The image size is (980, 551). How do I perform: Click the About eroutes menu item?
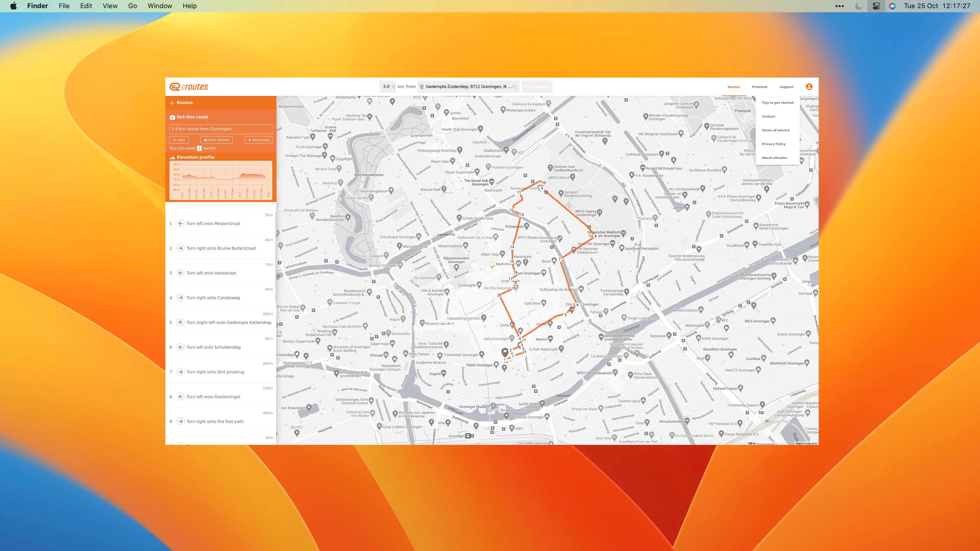(774, 157)
